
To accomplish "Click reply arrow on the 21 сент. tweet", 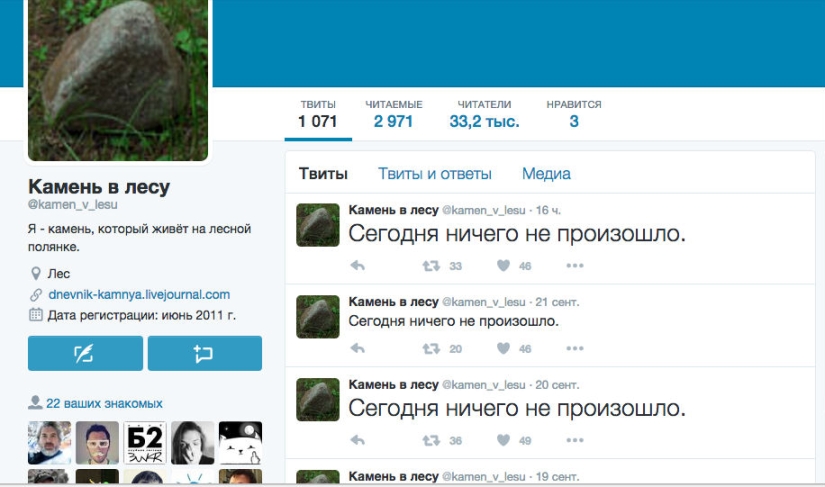I will point(357,349).
